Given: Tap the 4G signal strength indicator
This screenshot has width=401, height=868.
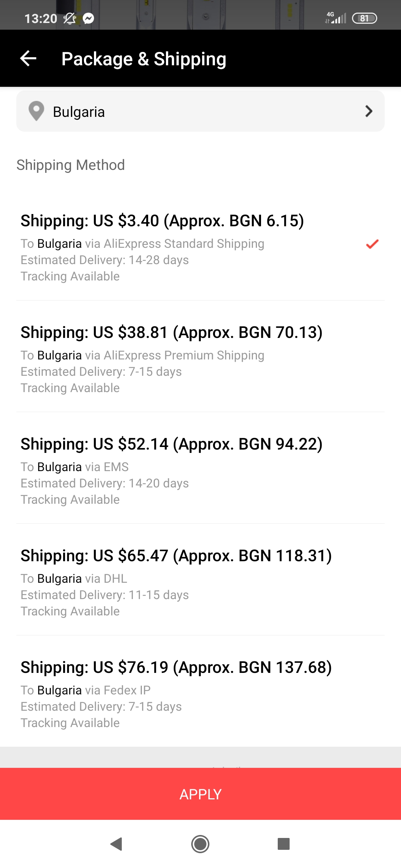Looking at the screenshot, I should [336, 17].
